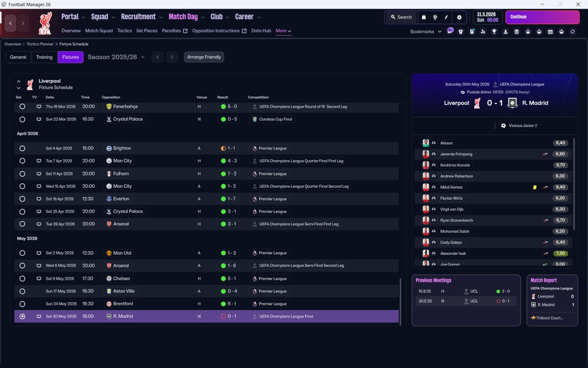Click the 16.9.25 previous meeting row
Image resolution: width=588 pixels, height=368 pixels.
coord(466,291)
